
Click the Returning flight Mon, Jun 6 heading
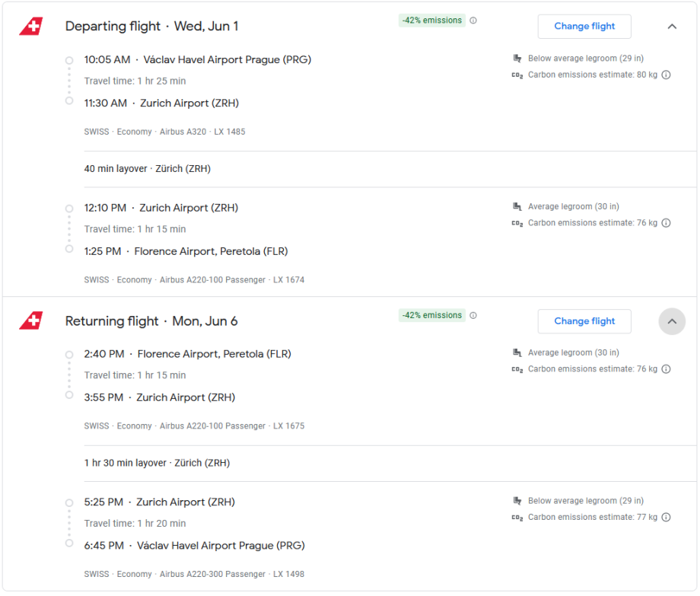[x=151, y=321]
